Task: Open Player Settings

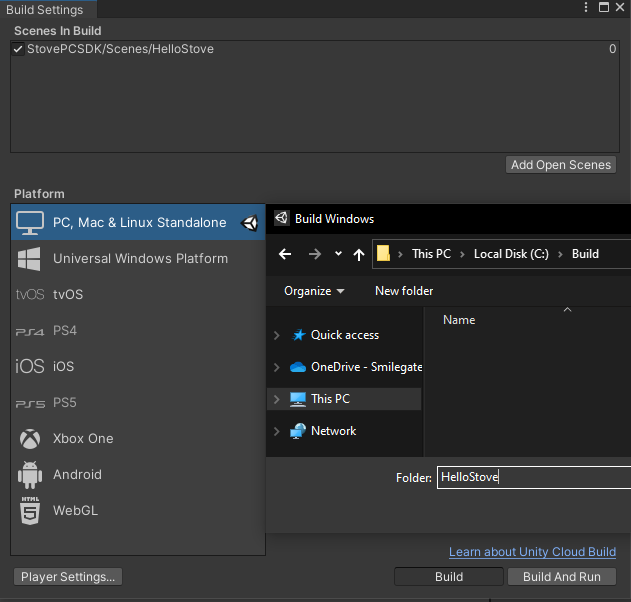Action: [x=68, y=577]
